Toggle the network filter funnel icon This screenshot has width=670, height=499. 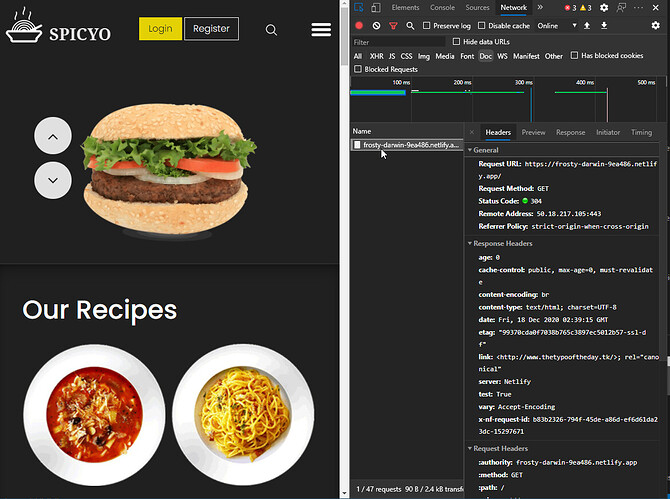(x=393, y=26)
